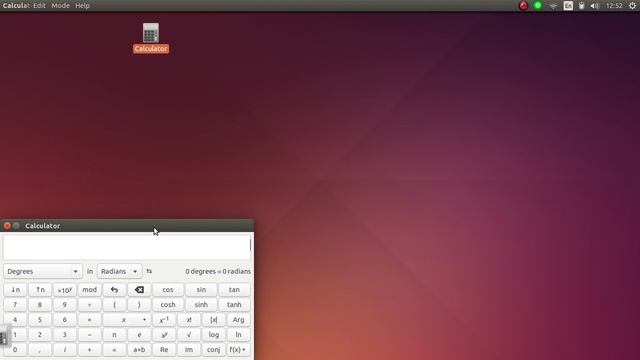The width and height of the screenshot is (640, 360).
Task: Click the absolute value |x| button
Action: click(213, 320)
